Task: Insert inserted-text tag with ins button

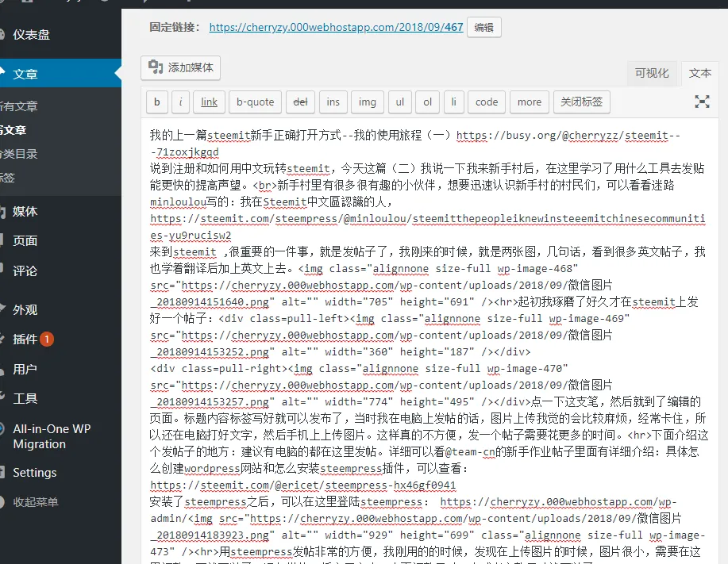Action: 333,102
